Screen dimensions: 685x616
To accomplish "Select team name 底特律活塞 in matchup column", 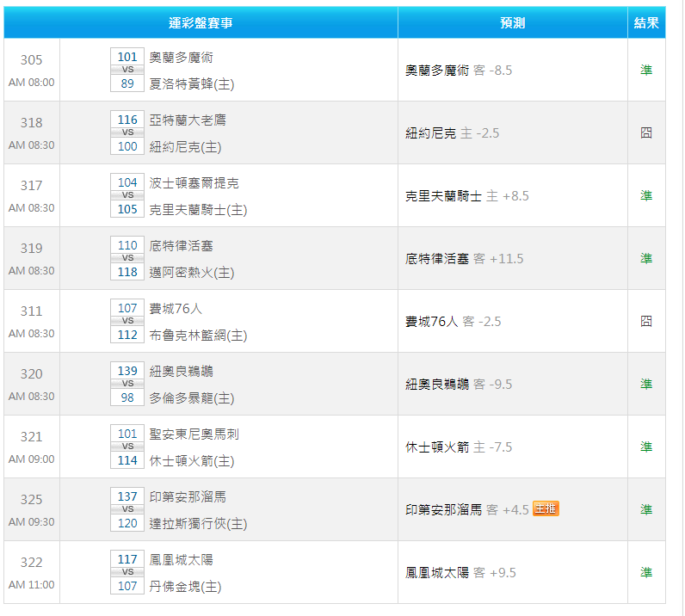I will click(182, 246).
